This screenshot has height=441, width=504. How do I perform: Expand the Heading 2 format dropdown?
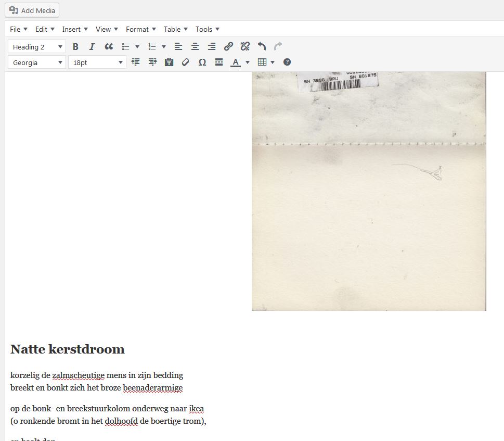[37, 47]
